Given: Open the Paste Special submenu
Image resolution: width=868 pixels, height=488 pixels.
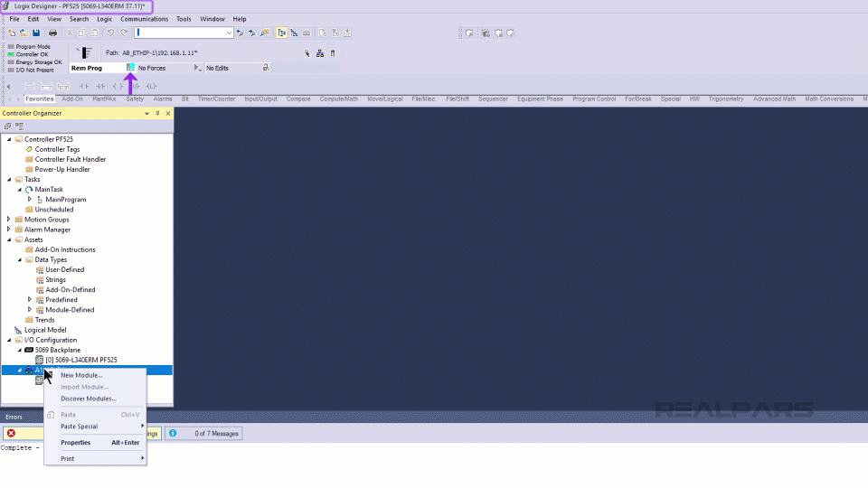Looking at the screenshot, I should [x=95, y=427].
